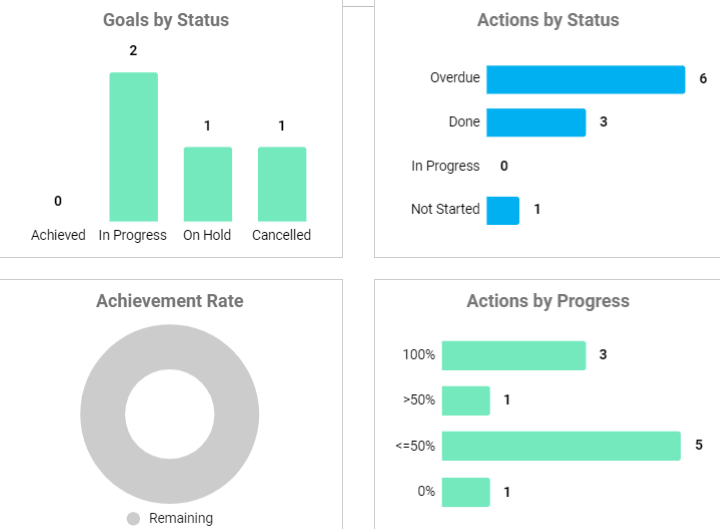Click the Overdue axis label

(455, 78)
